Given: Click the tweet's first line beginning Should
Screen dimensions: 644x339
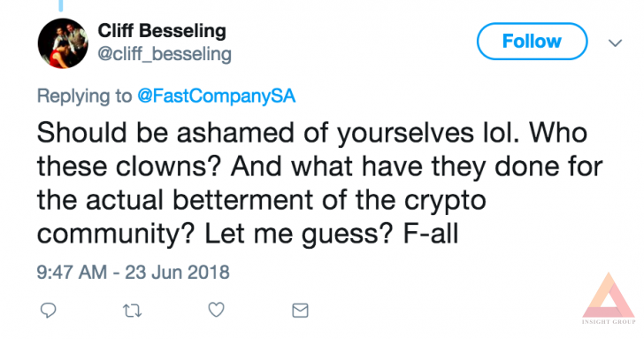Looking at the screenshot, I should point(312,134).
